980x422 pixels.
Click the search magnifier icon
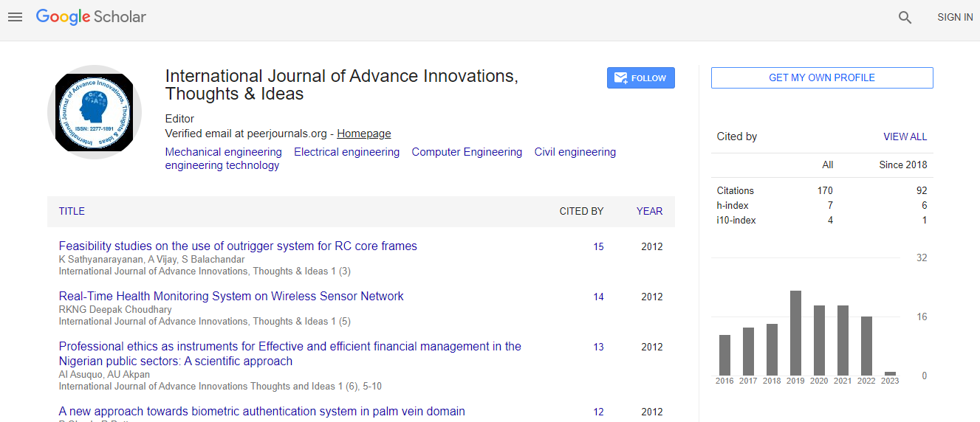pyautogui.click(x=905, y=18)
